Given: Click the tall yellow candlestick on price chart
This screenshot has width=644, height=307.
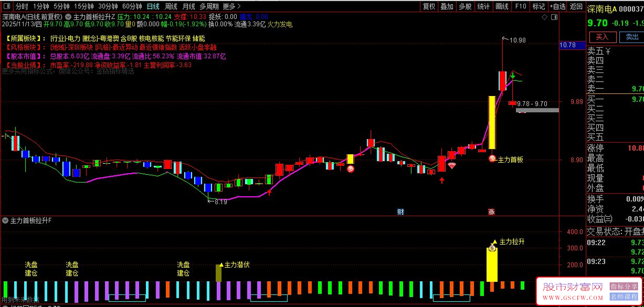Looking at the screenshot, I should tap(492, 122).
